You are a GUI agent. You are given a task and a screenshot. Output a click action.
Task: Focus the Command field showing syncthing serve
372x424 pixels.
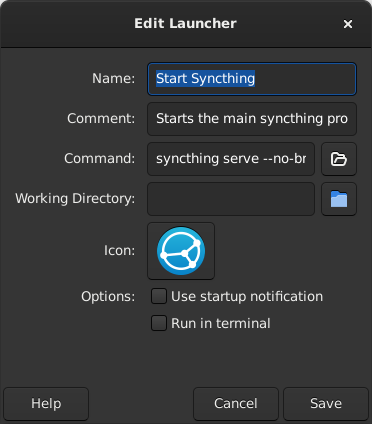tap(231, 159)
